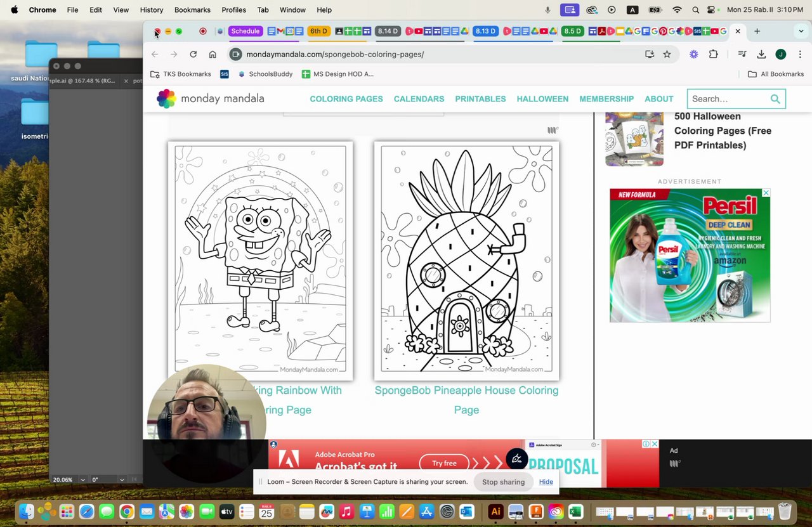Open Safari from the Dock
The height and width of the screenshot is (527, 812).
tap(86, 511)
